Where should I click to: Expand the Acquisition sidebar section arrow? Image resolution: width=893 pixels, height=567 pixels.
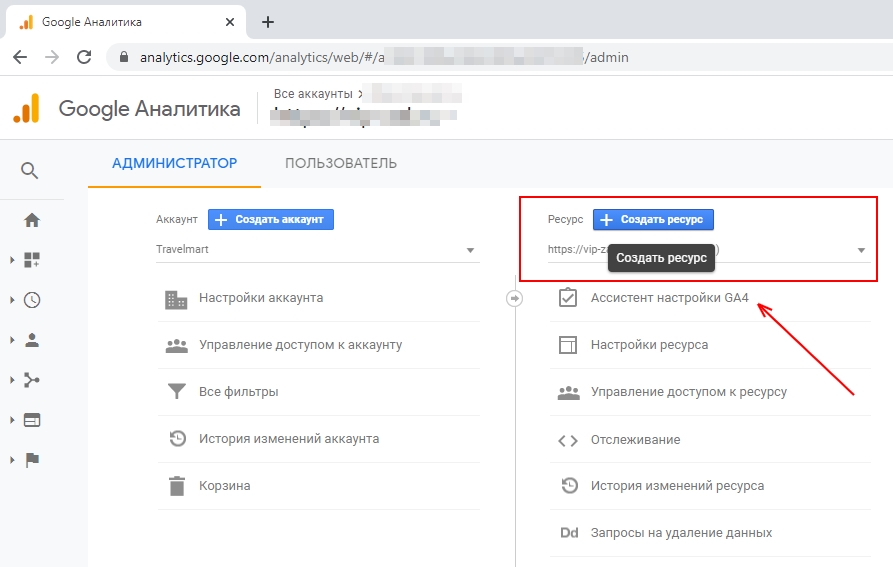point(12,380)
